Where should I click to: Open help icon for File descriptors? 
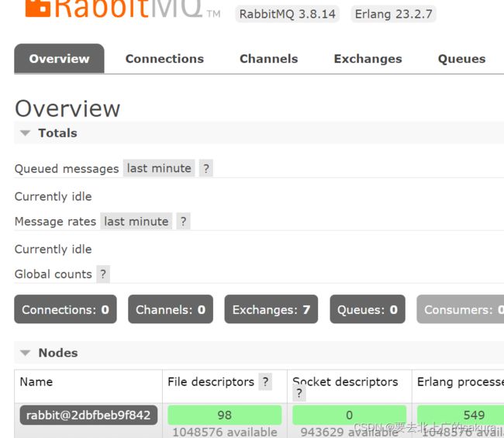coord(265,381)
